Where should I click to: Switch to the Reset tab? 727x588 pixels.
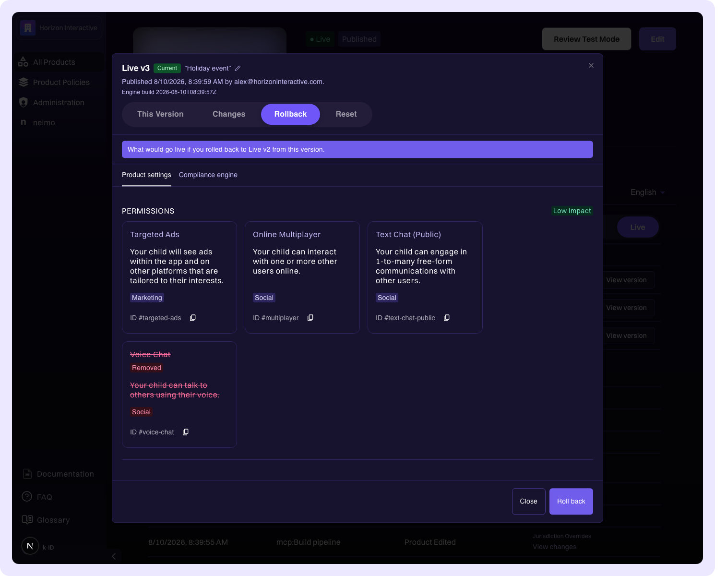pos(346,114)
